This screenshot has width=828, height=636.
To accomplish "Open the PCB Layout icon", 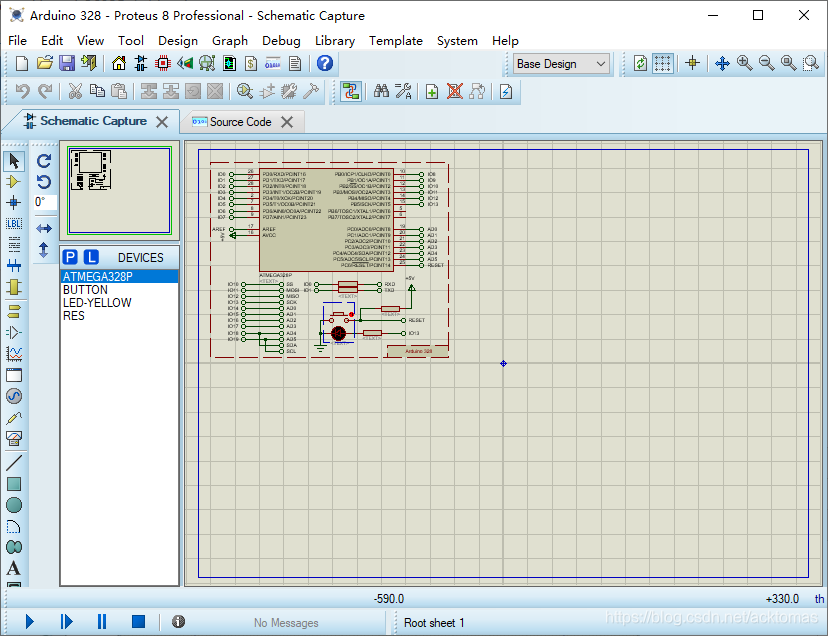I will click(163, 63).
